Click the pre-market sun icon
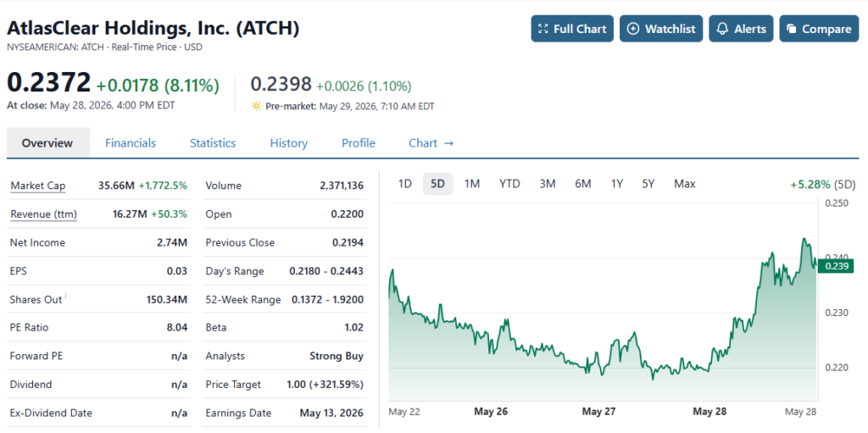This screenshot has height=433, width=868. click(256, 106)
